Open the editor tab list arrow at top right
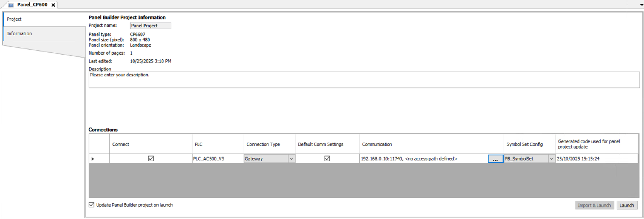Screen dimensions: 644x219 tap(641, 5)
